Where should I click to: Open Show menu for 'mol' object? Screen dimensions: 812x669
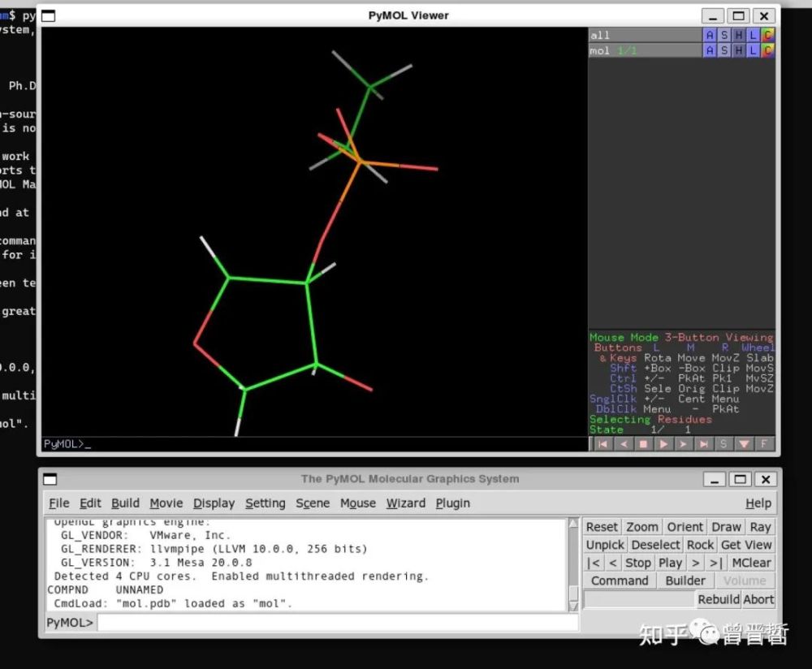724,50
